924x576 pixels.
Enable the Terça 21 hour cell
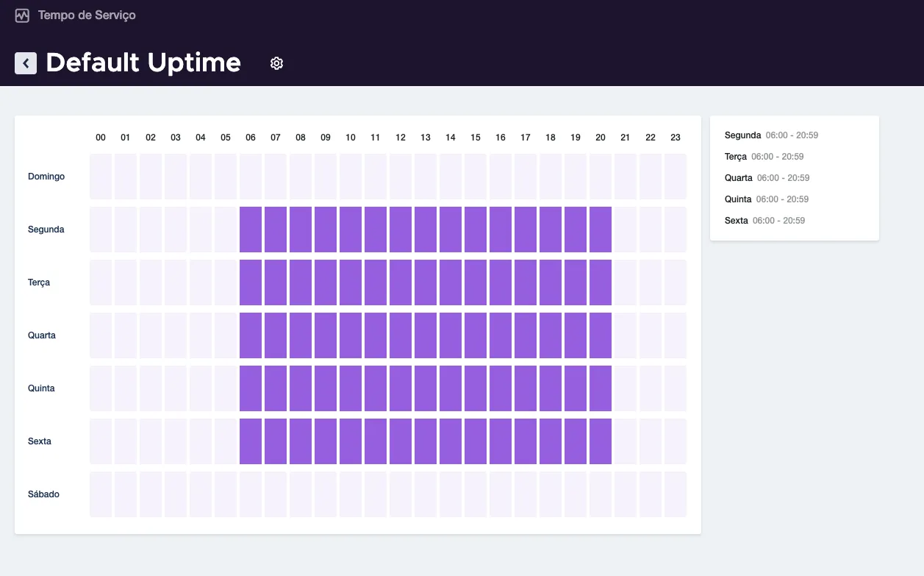(626, 282)
